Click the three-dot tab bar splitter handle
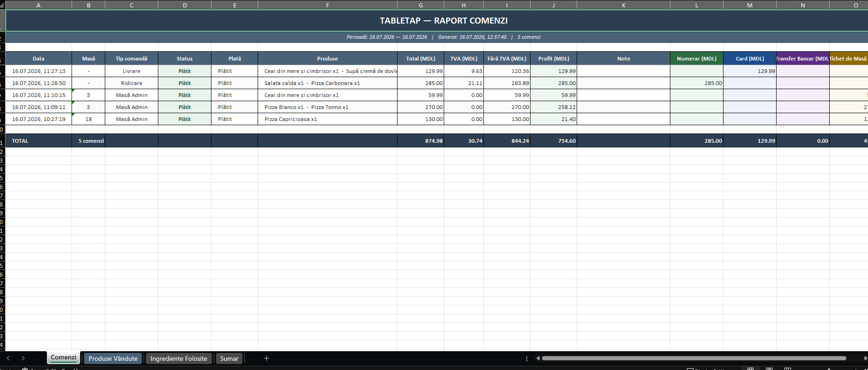 (x=527, y=358)
